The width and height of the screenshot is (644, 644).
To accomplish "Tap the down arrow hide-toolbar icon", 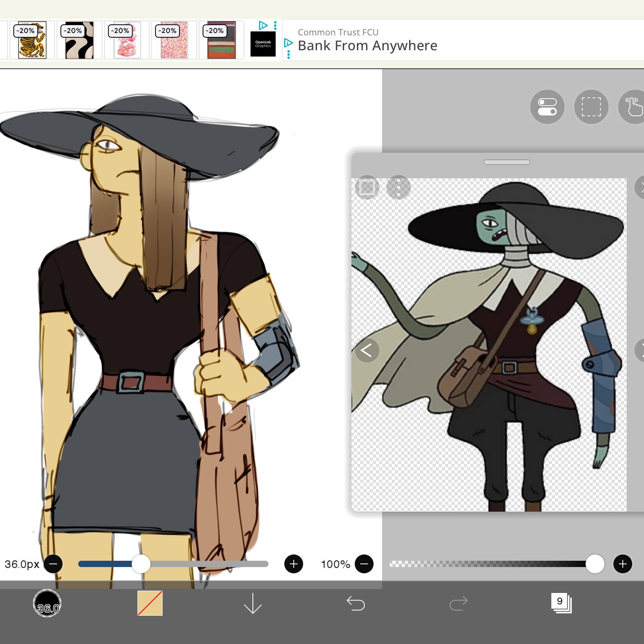I will [252, 603].
